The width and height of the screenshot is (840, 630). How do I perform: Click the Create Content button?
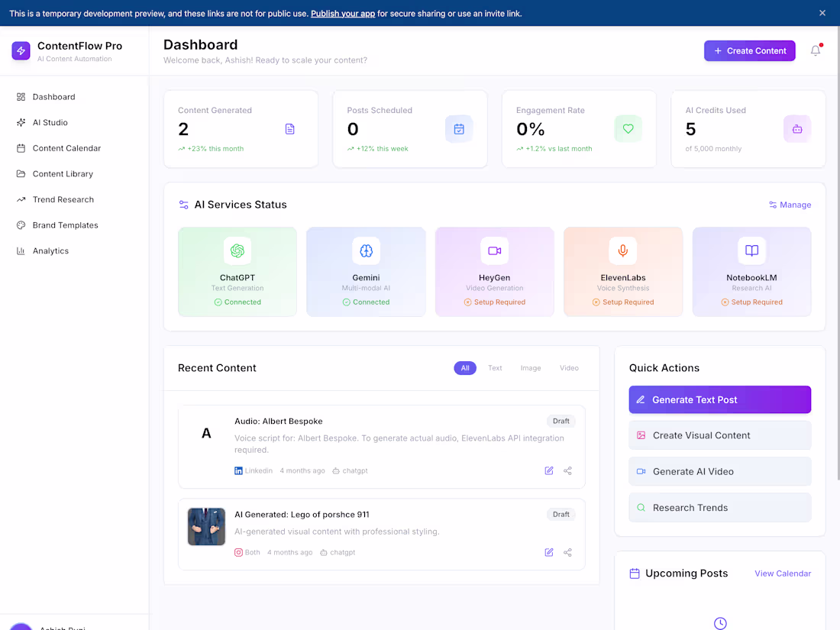point(749,50)
